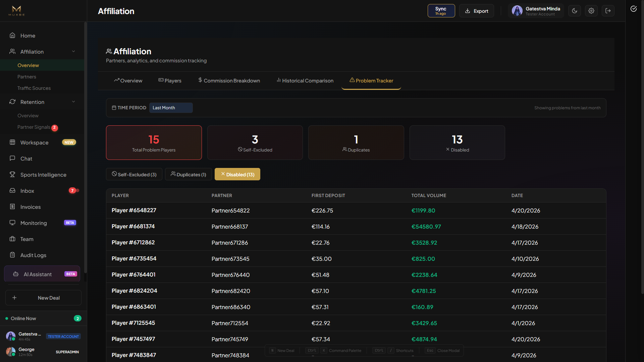Click the logout icon

[x=608, y=11]
